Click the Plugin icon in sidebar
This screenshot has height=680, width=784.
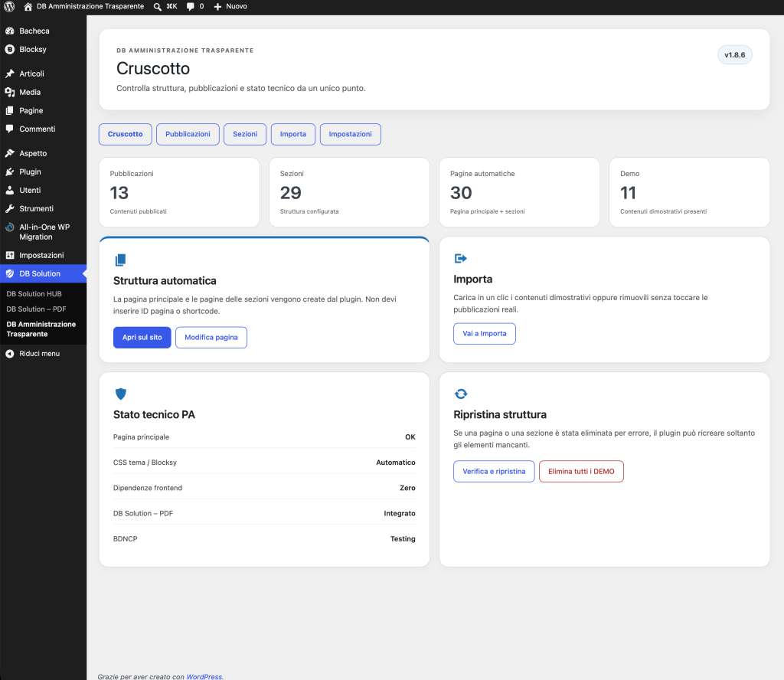(9, 172)
